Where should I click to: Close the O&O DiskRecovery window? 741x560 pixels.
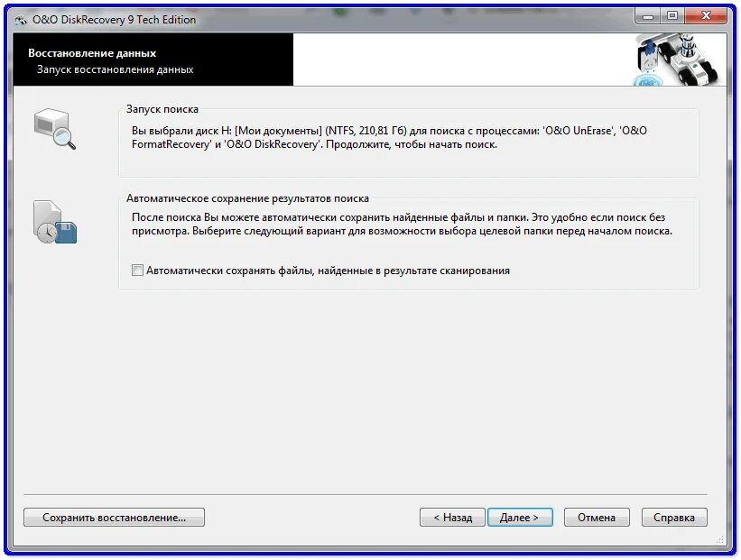click(x=706, y=16)
